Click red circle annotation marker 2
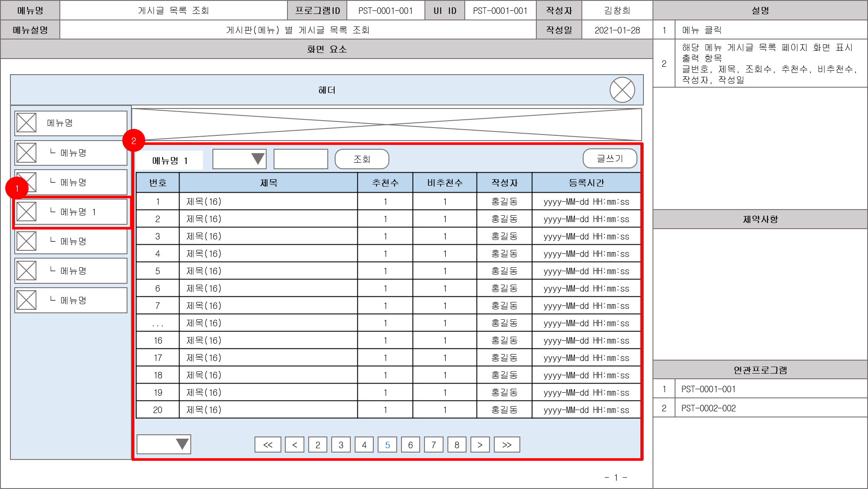Image resolution: width=868 pixels, height=489 pixels. pos(134,140)
